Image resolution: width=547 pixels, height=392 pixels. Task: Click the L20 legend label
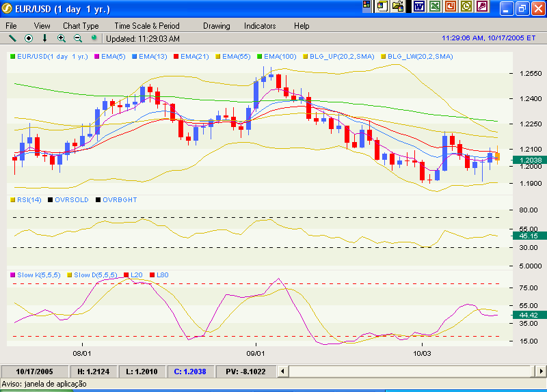(x=136, y=275)
